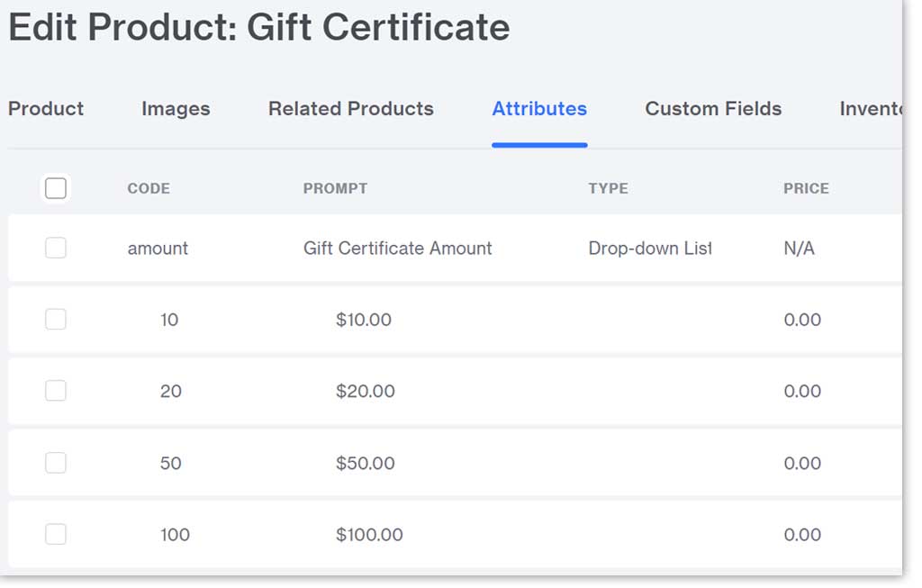Select code '20' cell
The height and width of the screenshot is (588, 922).
pos(170,391)
